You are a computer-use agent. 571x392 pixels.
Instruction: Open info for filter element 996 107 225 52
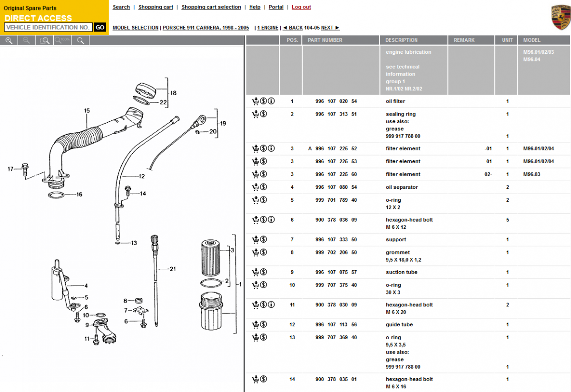[x=271, y=148]
